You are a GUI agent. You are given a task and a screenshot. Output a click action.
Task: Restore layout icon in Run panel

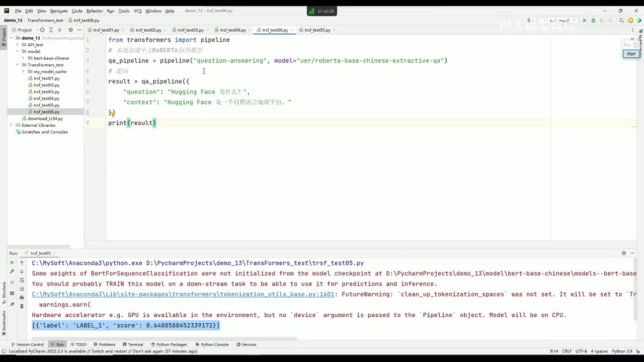12,293
